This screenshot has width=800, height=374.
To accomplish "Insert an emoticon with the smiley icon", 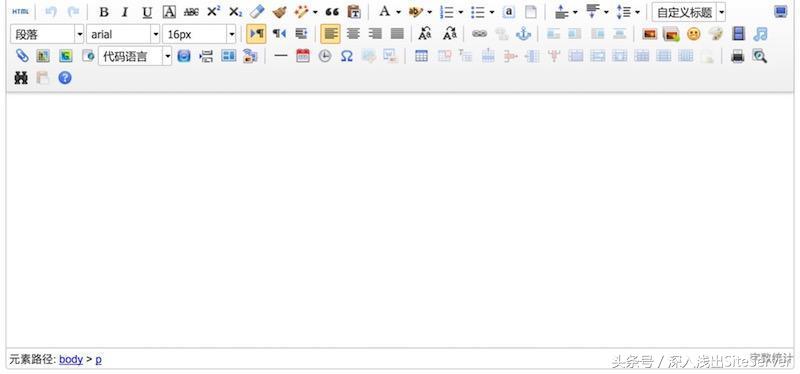I will click(x=693, y=34).
